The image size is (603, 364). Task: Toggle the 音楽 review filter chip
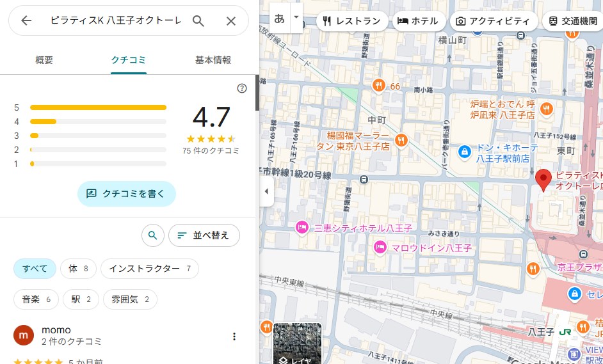point(36,299)
